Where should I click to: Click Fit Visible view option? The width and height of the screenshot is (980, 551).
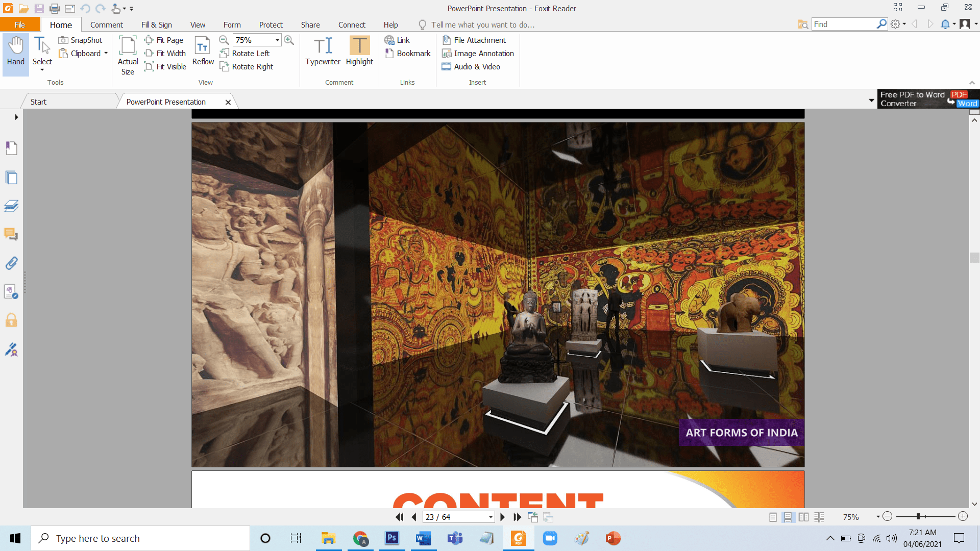165,66
